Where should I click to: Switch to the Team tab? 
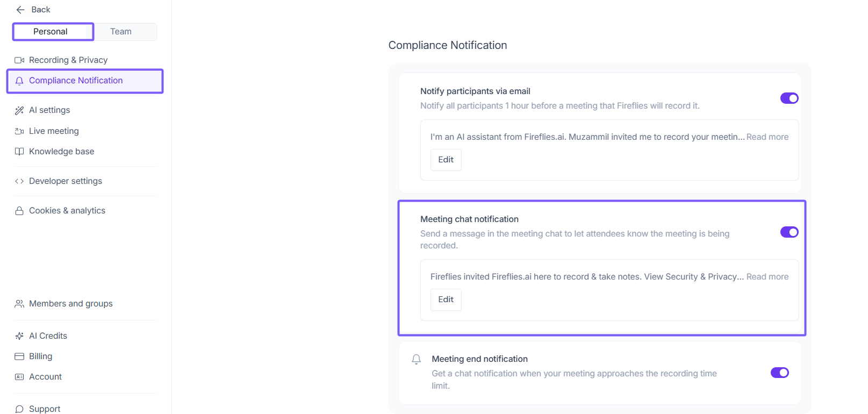(x=121, y=32)
